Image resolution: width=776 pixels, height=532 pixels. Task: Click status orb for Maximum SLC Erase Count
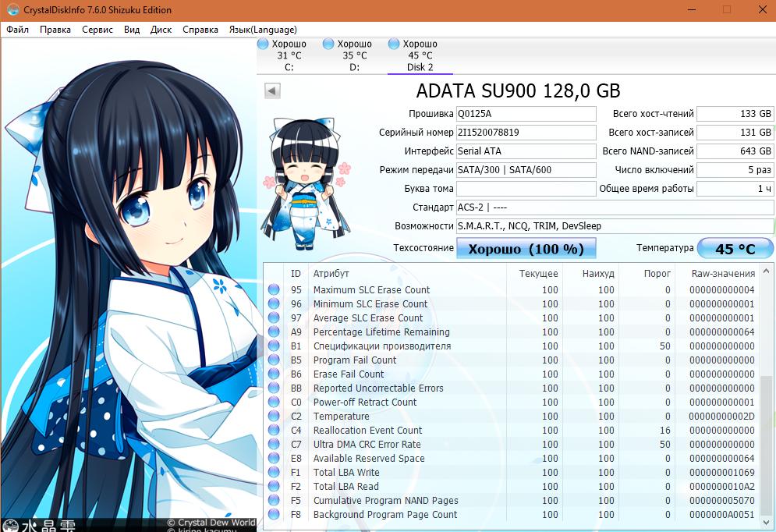[274, 289]
